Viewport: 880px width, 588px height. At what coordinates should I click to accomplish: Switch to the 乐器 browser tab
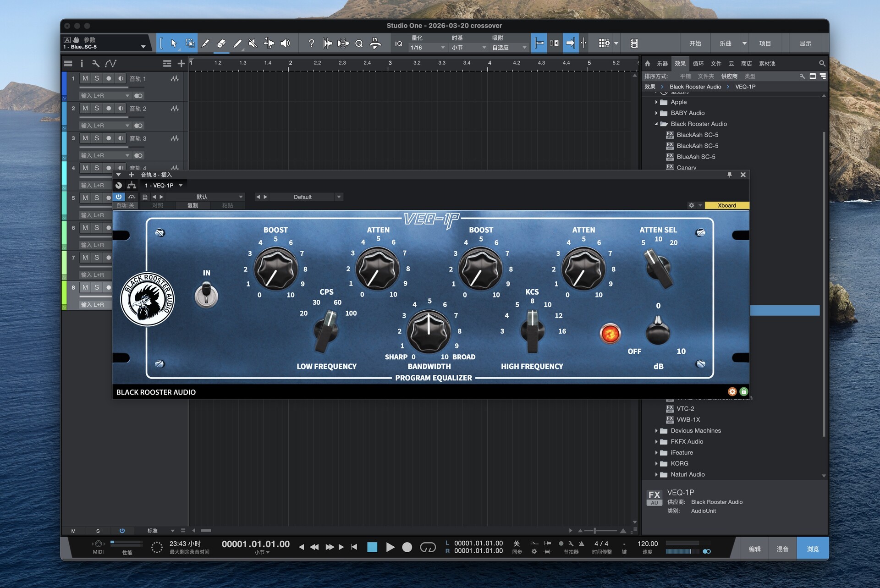[x=662, y=64]
